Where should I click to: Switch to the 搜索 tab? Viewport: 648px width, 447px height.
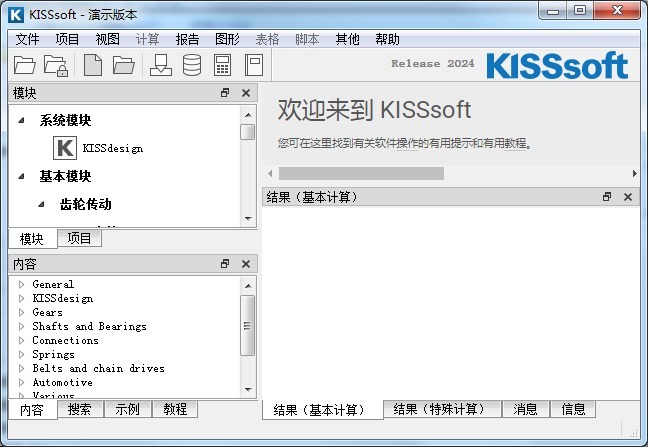pyautogui.click(x=80, y=409)
